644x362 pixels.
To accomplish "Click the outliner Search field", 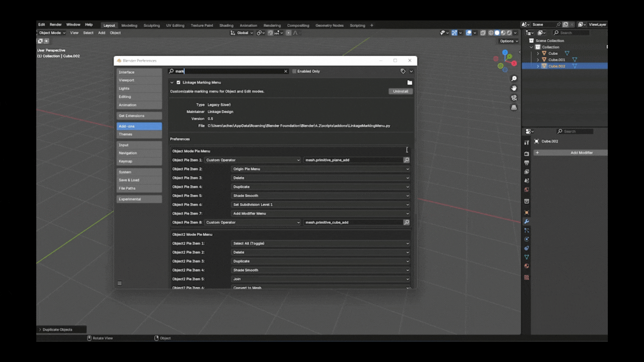I will tap(571, 33).
